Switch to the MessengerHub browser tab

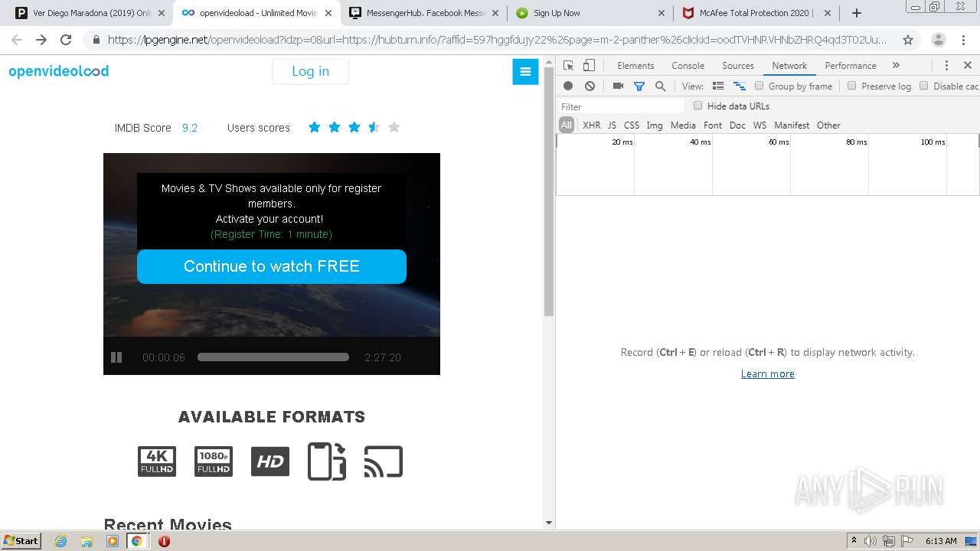(x=426, y=13)
